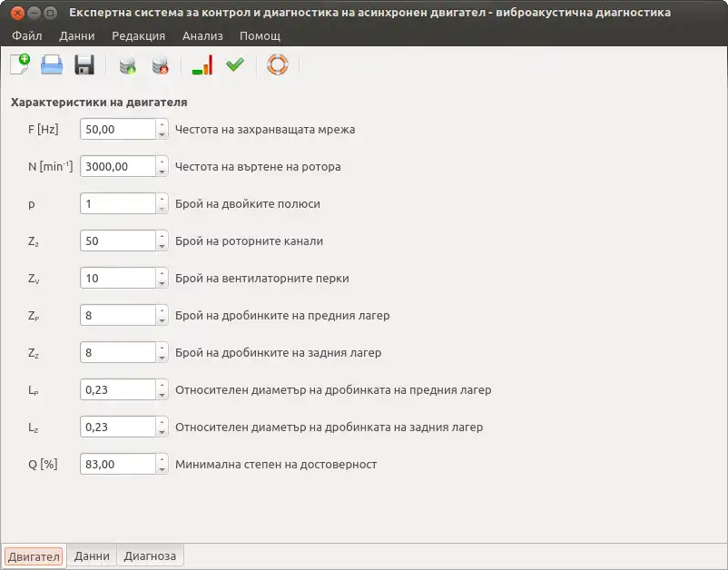Increase the Zp front bearing balls value
The width and height of the screenshot is (728, 570).
[x=162, y=310]
